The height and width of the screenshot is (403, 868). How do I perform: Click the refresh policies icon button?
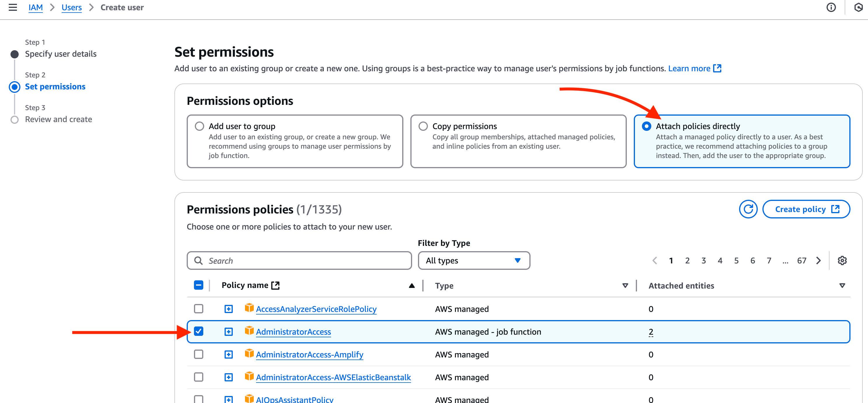click(x=748, y=209)
